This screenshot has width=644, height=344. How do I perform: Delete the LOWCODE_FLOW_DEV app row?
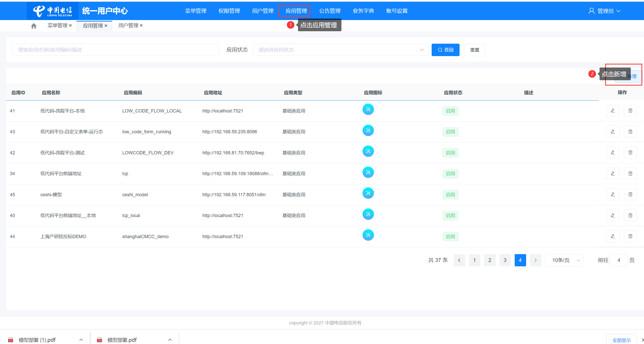(x=630, y=153)
